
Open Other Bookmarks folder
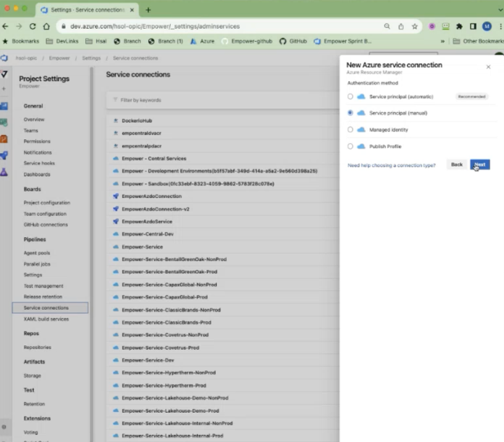(x=478, y=41)
